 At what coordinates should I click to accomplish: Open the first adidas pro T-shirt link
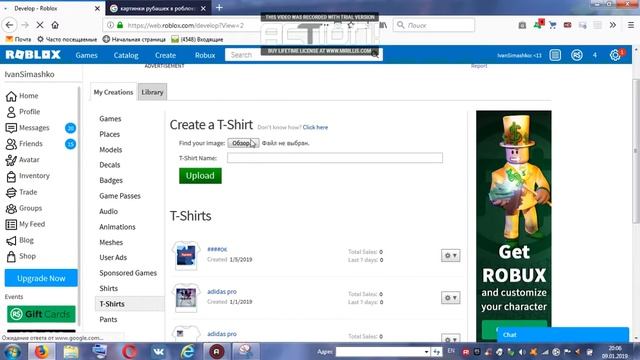(222, 291)
